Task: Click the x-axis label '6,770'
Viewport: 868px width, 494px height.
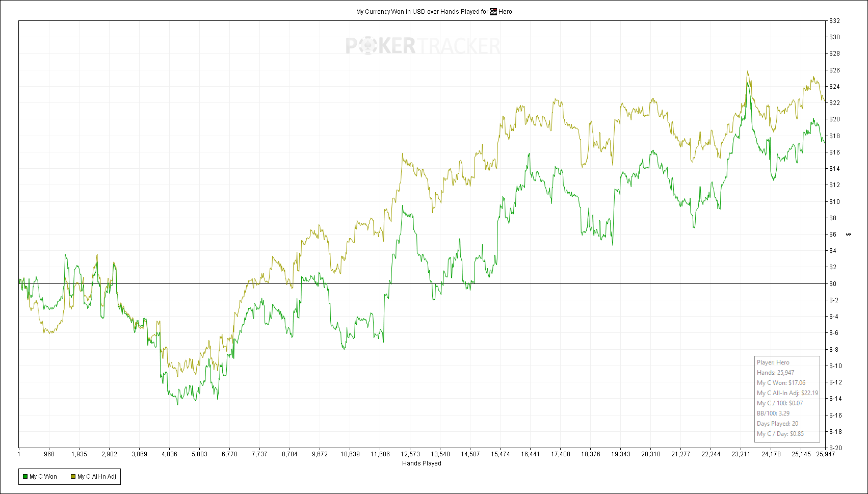Action: point(229,454)
